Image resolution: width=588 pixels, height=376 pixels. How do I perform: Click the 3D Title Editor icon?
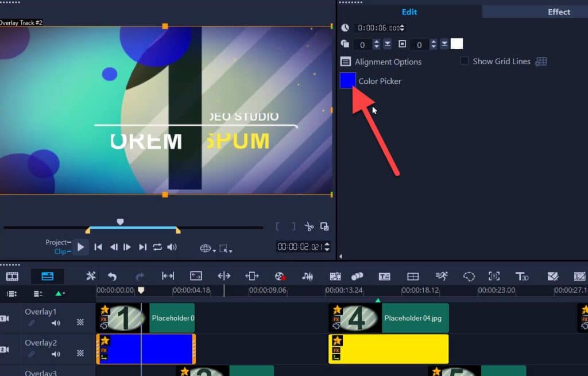coord(521,276)
